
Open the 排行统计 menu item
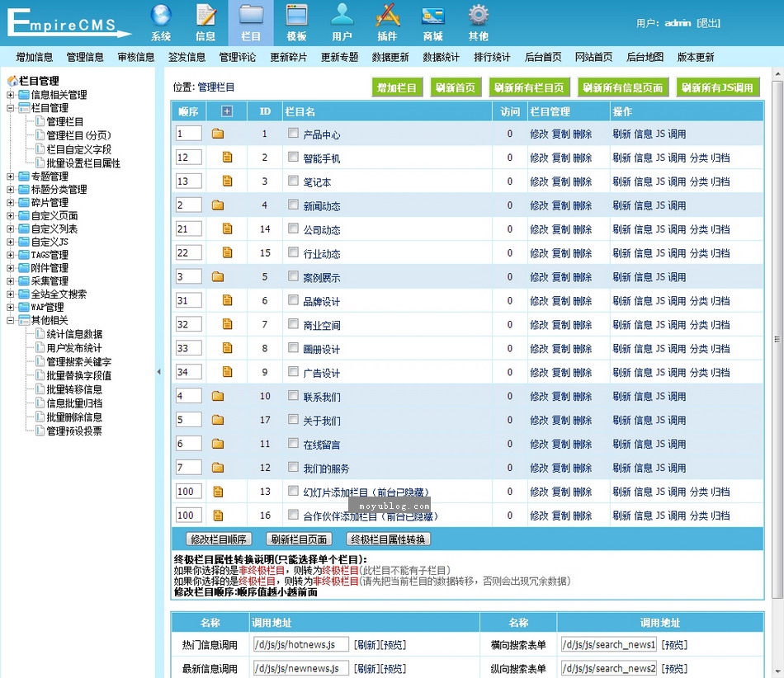[492, 57]
